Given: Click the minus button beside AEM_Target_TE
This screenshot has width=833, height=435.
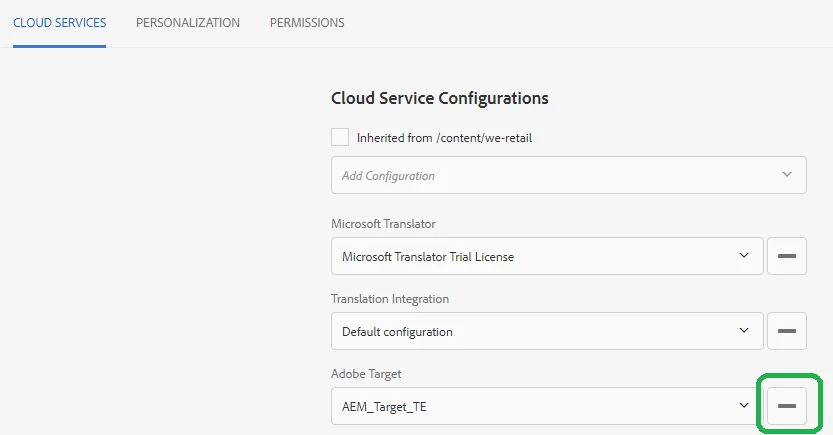Looking at the screenshot, I should click(x=786, y=405).
